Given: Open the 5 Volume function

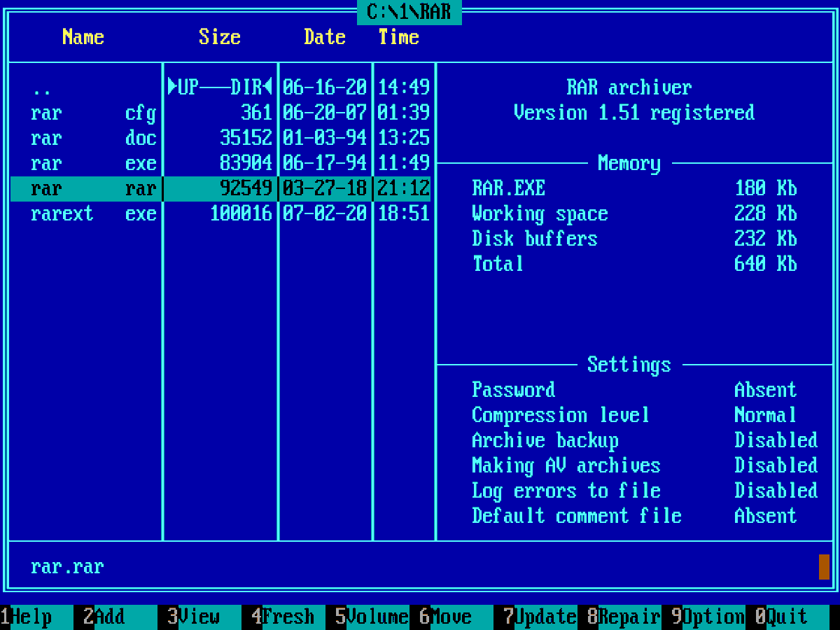Looking at the screenshot, I should [x=372, y=617].
